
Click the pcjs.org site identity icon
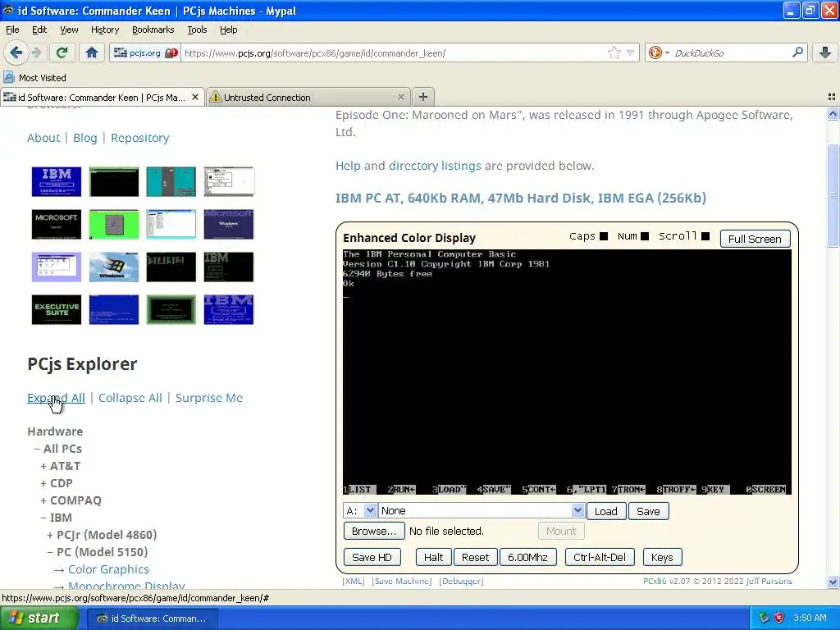click(x=144, y=53)
